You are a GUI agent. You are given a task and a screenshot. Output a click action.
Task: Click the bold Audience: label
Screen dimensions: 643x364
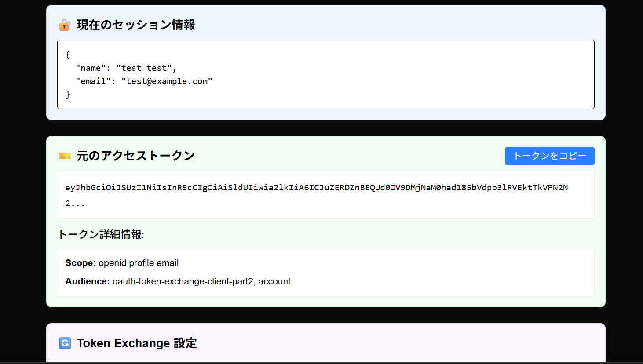point(88,281)
